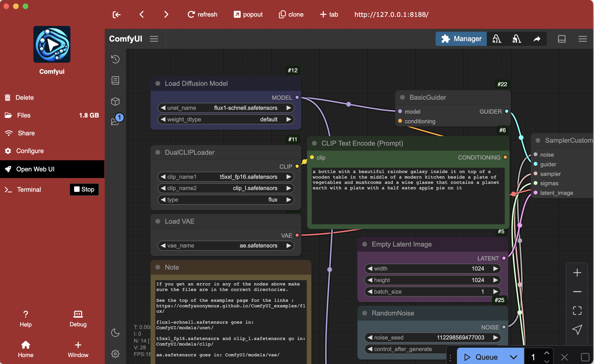Collapse the Empty Latent Image node dot
Viewport: 594px width, 364px height.
364,244
